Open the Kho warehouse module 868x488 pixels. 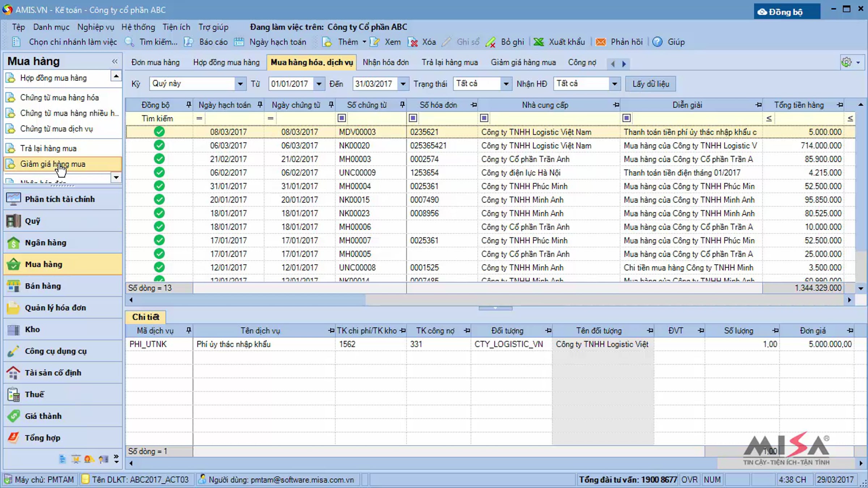click(x=63, y=329)
